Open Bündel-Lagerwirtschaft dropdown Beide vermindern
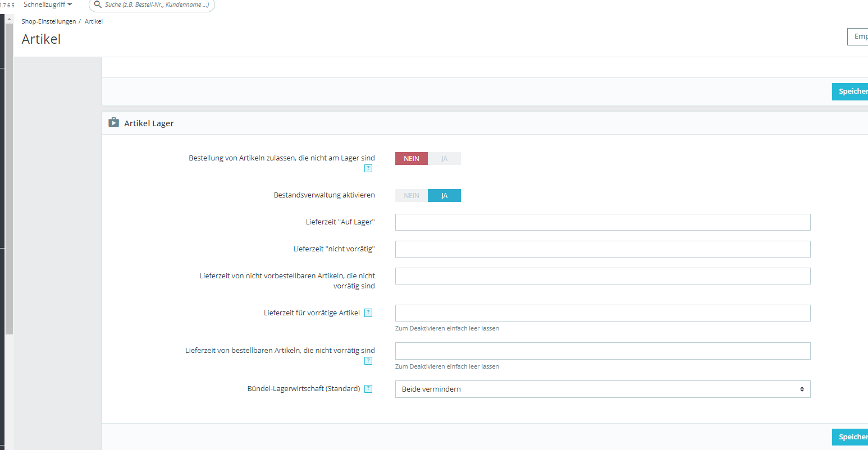The width and height of the screenshot is (868, 450). click(602, 389)
